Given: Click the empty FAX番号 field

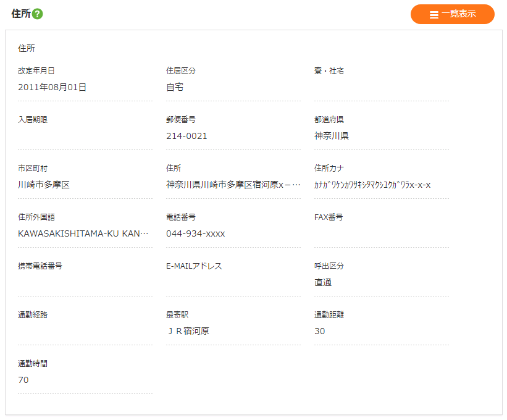Looking at the screenshot, I should pos(381,233).
